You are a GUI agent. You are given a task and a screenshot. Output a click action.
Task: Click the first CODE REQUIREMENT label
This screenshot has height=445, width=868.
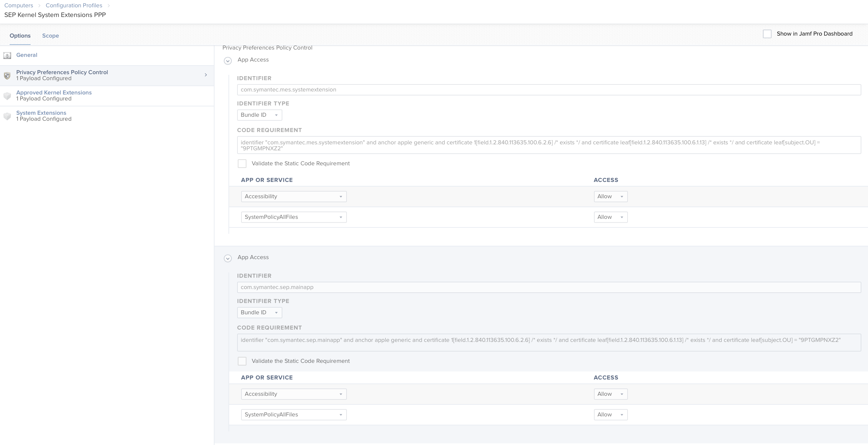point(269,130)
